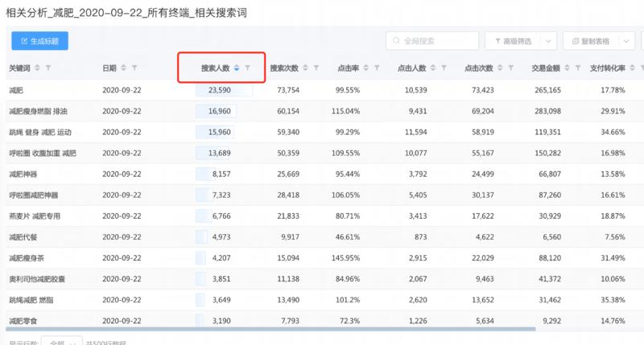Select keyword 减肥零食
The width and height of the screenshot is (644, 345).
[23, 321]
